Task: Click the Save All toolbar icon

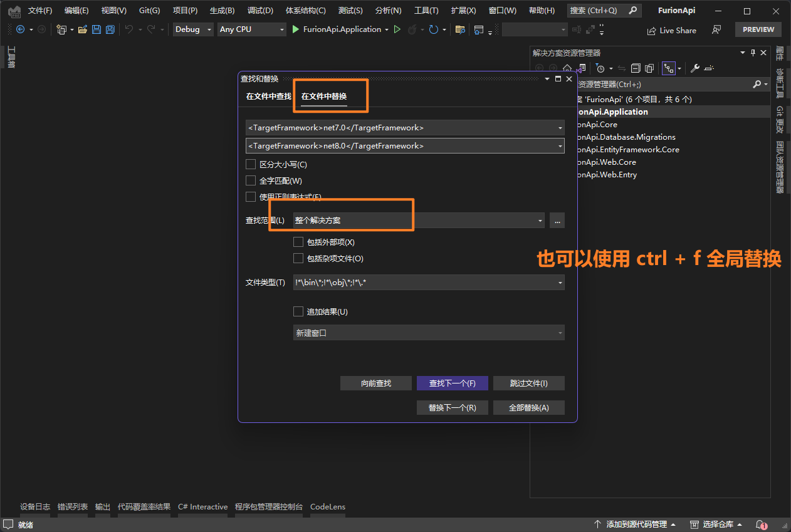Action: pos(110,29)
